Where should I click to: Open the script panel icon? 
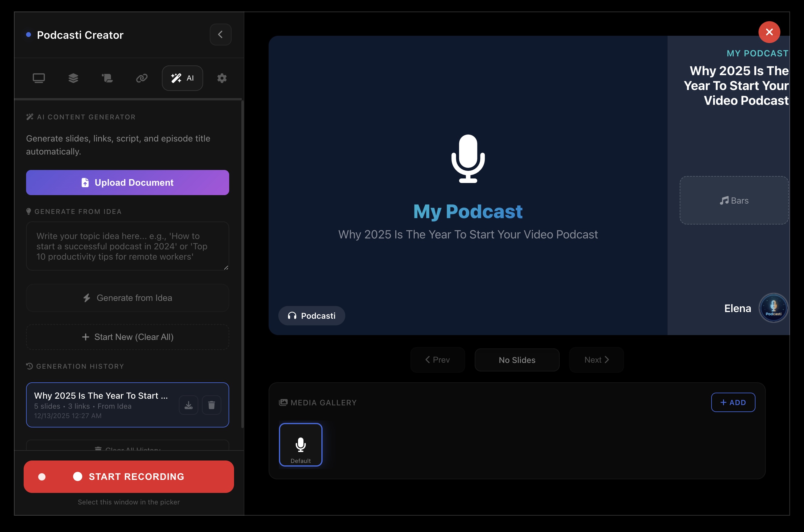click(108, 78)
